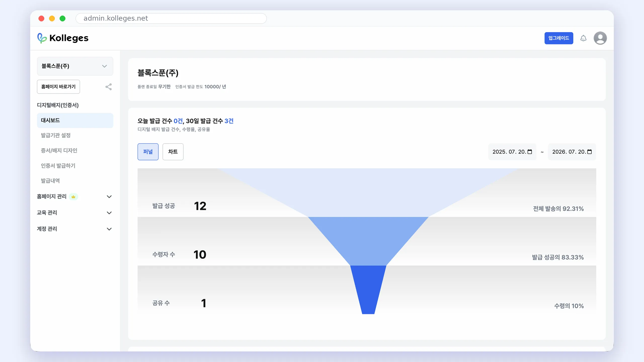
Task: Click the 전체 발송의 92.31% label
Action: click(x=558, y=209)
